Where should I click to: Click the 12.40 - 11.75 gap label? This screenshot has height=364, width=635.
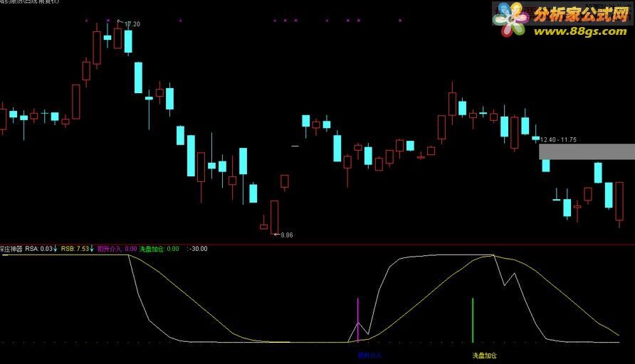pos(558,139)
